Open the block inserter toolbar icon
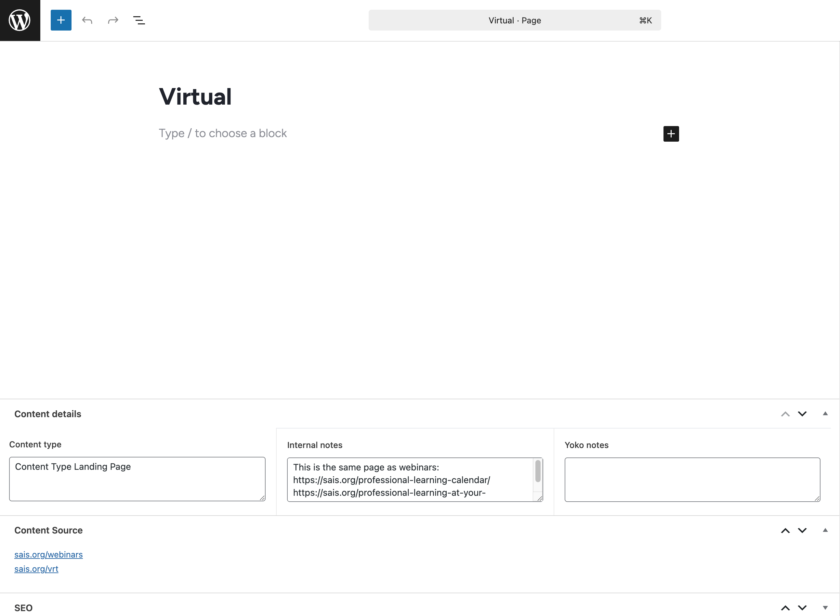This screenshot has height=616, width=840. click(x=61, y=20)
